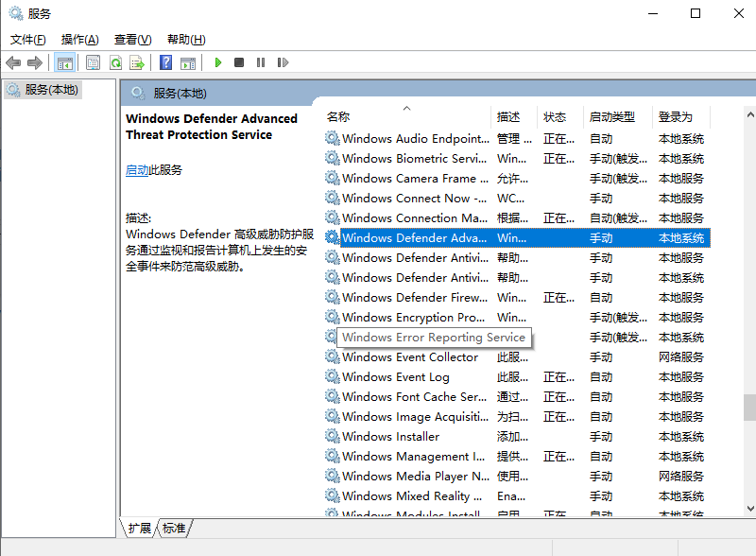Select Windows Event Collector service
The width and height of the screenshot is (756, 556).
(x=517, y=356)
